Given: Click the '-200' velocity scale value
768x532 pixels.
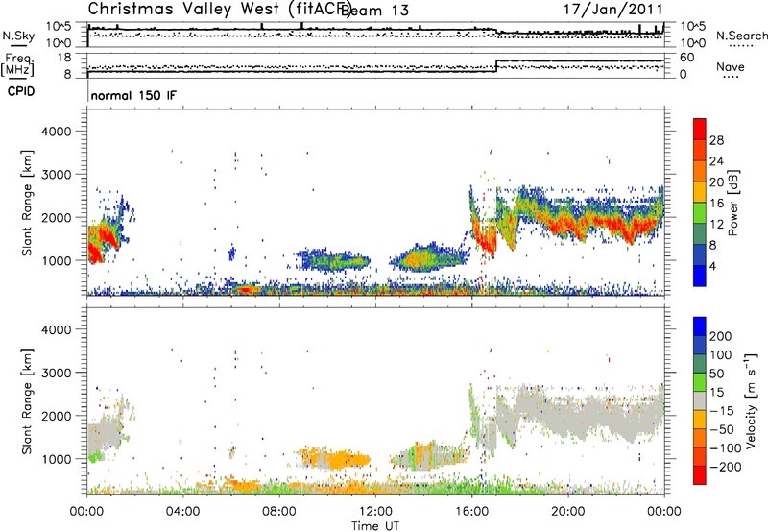Looking at the screenshot, I should pyautogui.click(x=725, y=467).
